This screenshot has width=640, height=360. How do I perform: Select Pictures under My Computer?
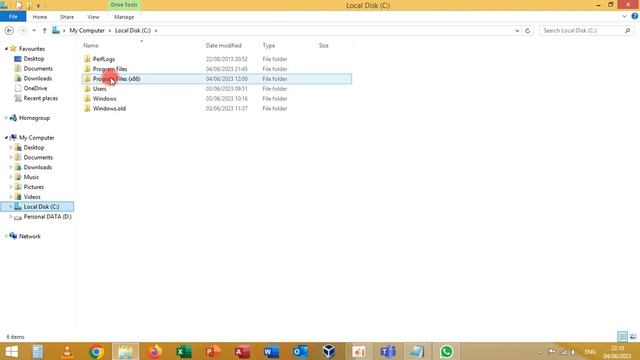point(33,187)
